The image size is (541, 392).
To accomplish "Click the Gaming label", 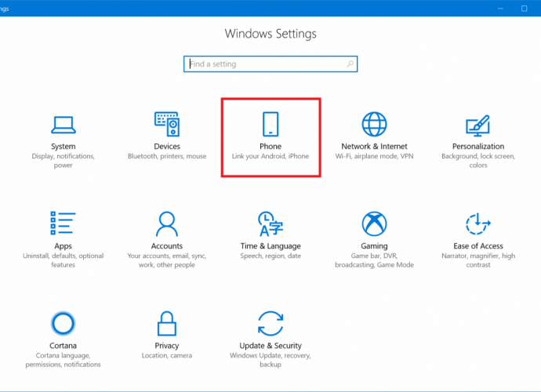I will pos(374,246).
